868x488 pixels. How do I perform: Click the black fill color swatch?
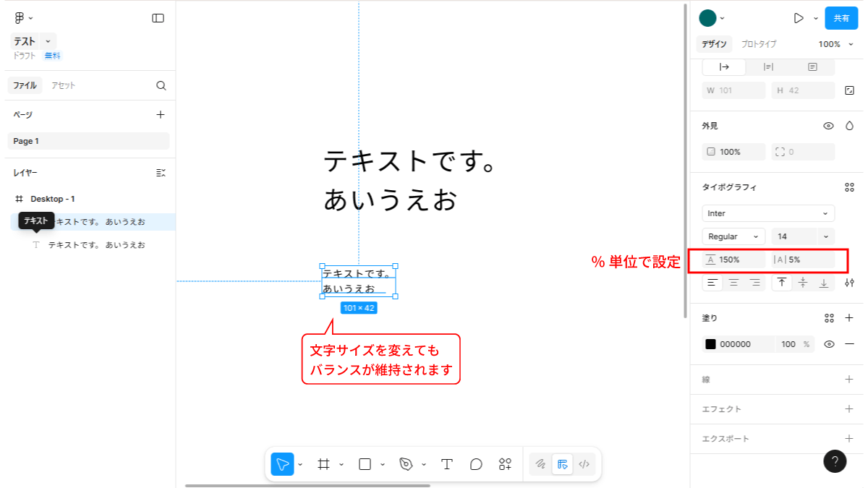click(x=710, y=344)
